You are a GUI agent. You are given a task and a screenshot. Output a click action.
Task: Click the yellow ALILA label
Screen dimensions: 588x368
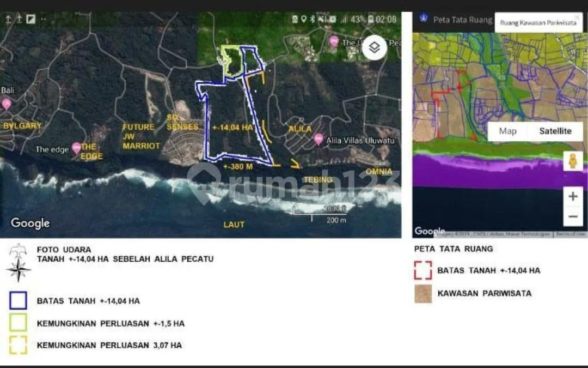pyautogui.click(x=299, y=129)
